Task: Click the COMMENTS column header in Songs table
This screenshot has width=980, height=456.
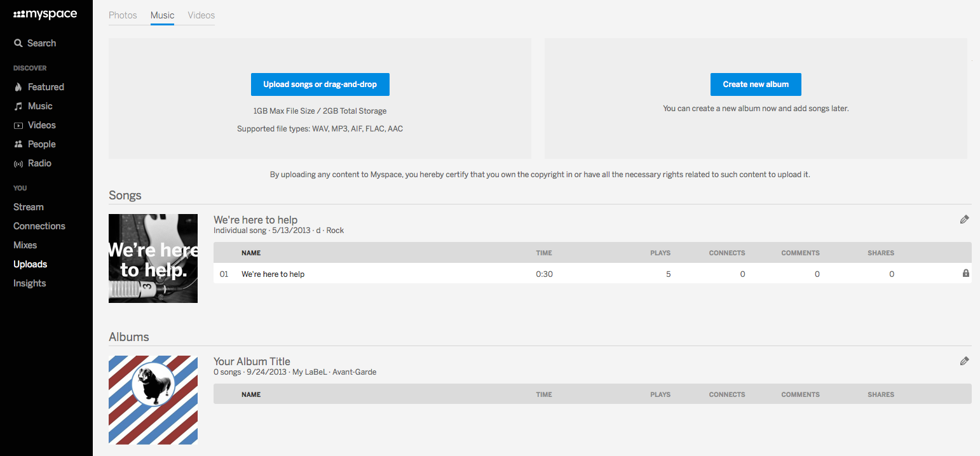Action: [801, 253]
